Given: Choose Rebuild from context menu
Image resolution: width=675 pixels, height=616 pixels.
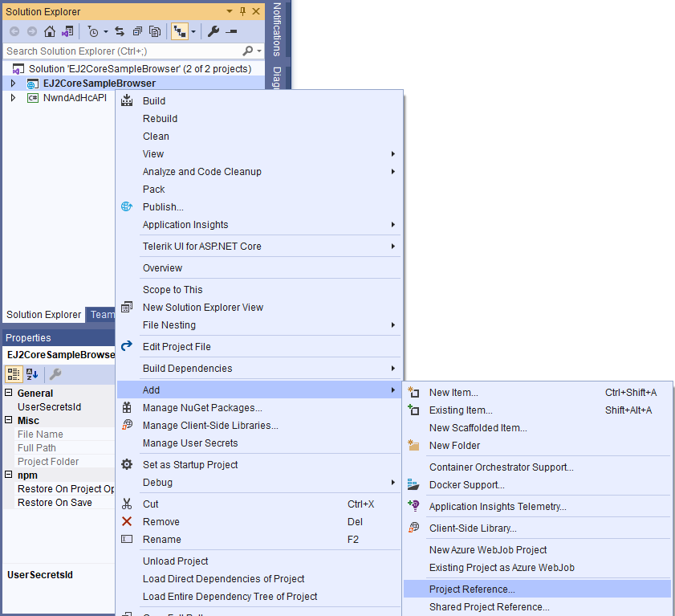Looking at the screenshot, I should click(x=260, y=119).
